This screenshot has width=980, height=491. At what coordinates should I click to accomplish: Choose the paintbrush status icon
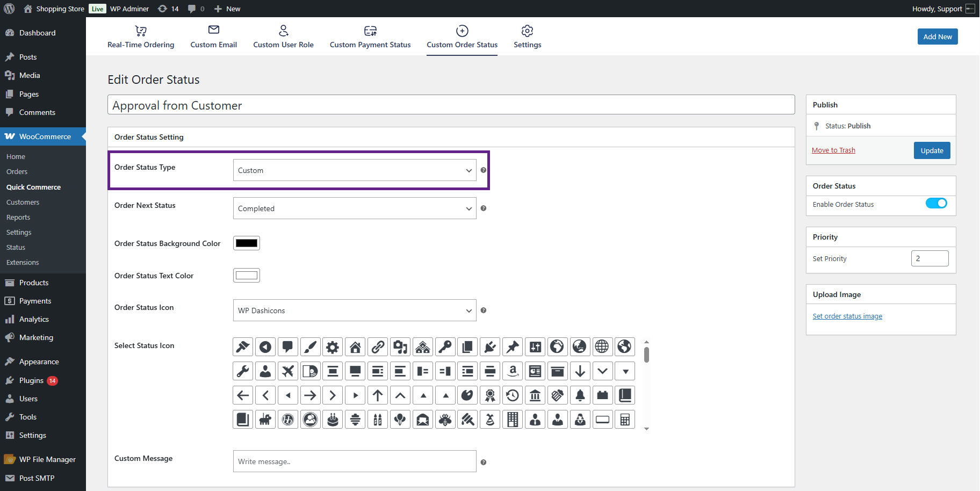pos(311,347)
